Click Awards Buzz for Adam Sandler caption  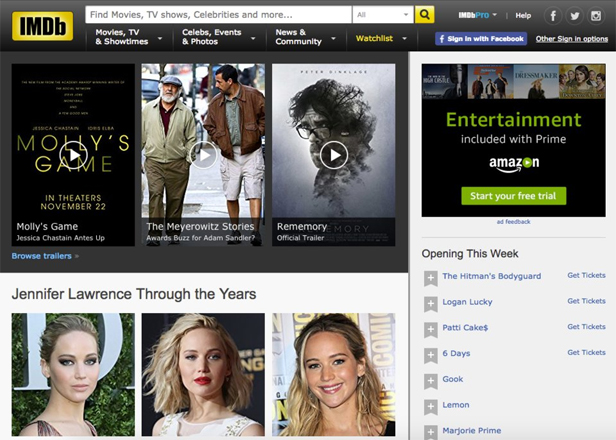point(200,238)
